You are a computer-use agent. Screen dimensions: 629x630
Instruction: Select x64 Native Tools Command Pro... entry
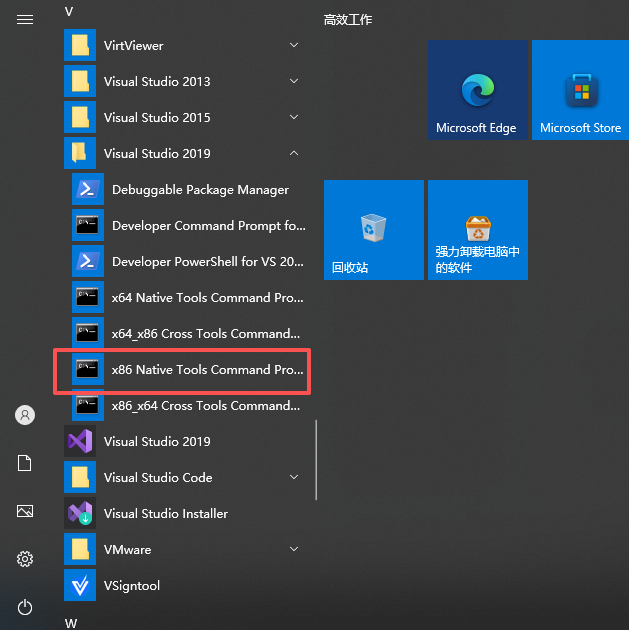tap(208, 298)
